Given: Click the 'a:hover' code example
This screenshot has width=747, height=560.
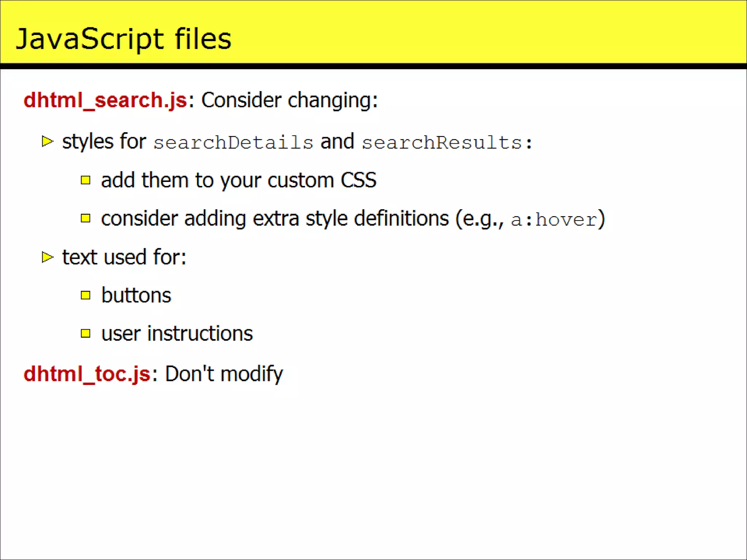Looking at the screenshot, I should [x=554, y=220].
